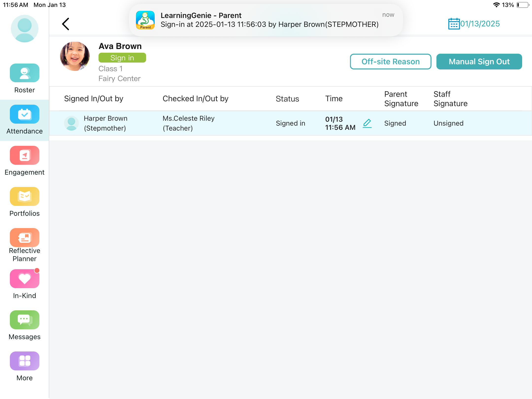Click the Unsigned staff signature cell
Viewport: 532px width, 399px height.
pos(449,123)
